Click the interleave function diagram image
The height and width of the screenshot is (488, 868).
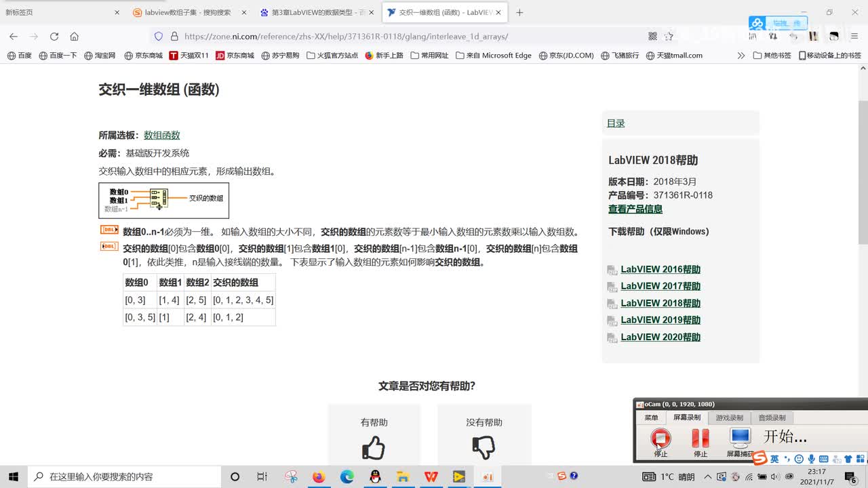click(163, 200)
